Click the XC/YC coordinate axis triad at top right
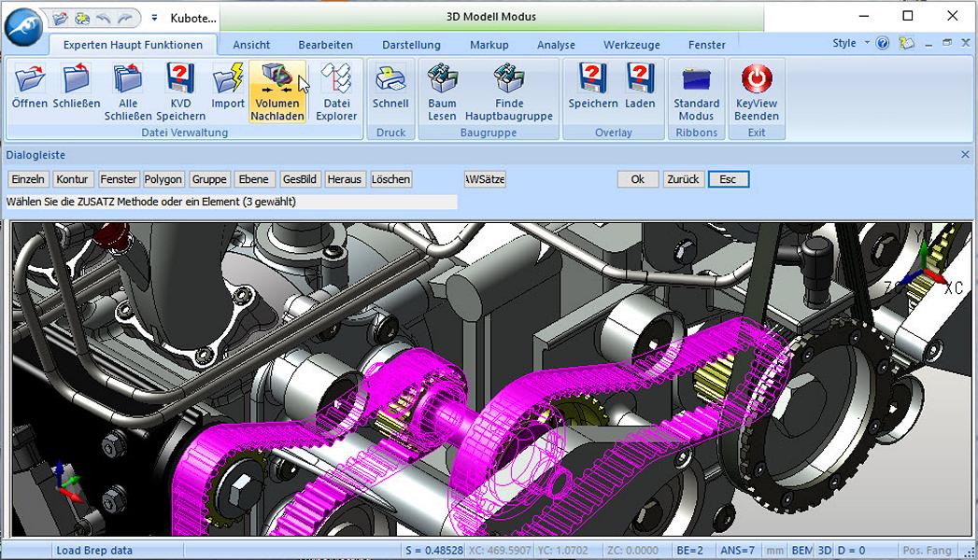 pos(926,271)
